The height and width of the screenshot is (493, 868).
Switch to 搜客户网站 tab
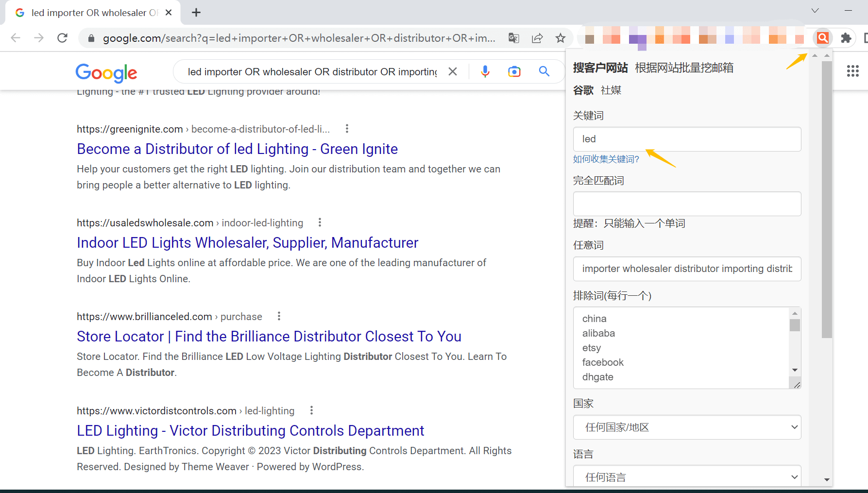(600, 68)
